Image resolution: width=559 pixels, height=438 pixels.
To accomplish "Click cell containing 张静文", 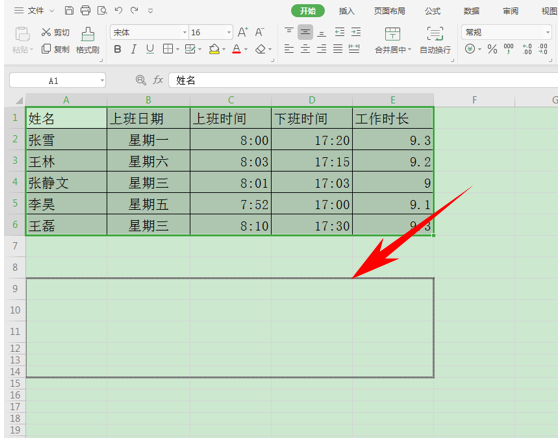I will click(66, 183).
